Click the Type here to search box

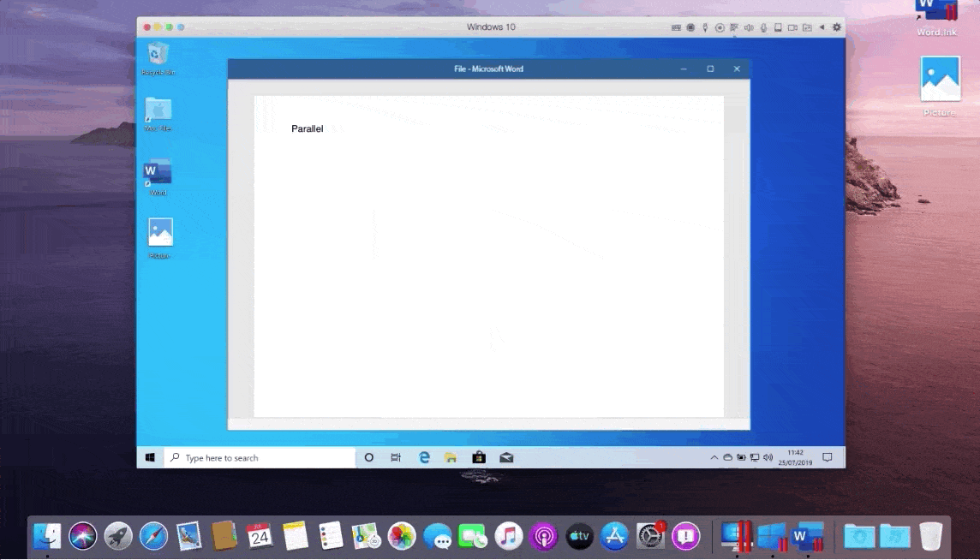click(x=260, y=457)
